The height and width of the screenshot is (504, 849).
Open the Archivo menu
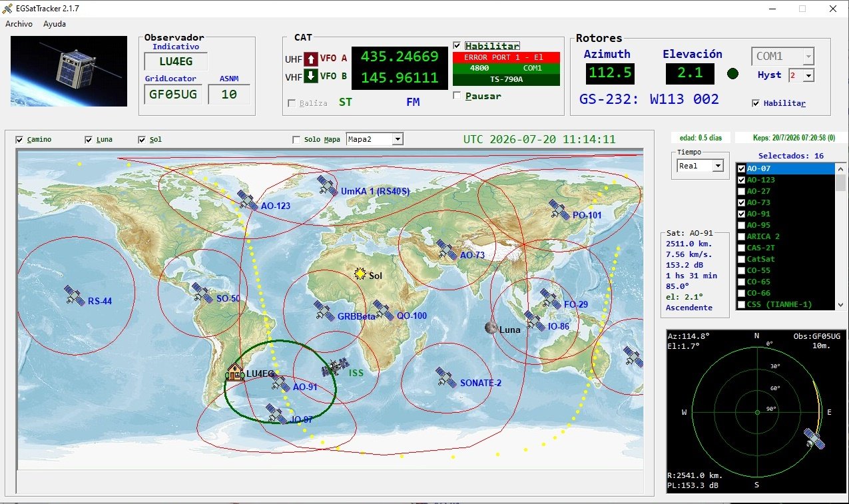pyautogui.click(x=19, y=23)
